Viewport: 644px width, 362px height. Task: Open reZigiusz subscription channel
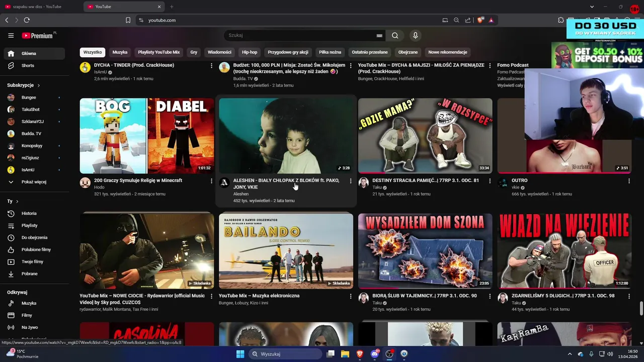pyautogui.click(x=34, y=158)
